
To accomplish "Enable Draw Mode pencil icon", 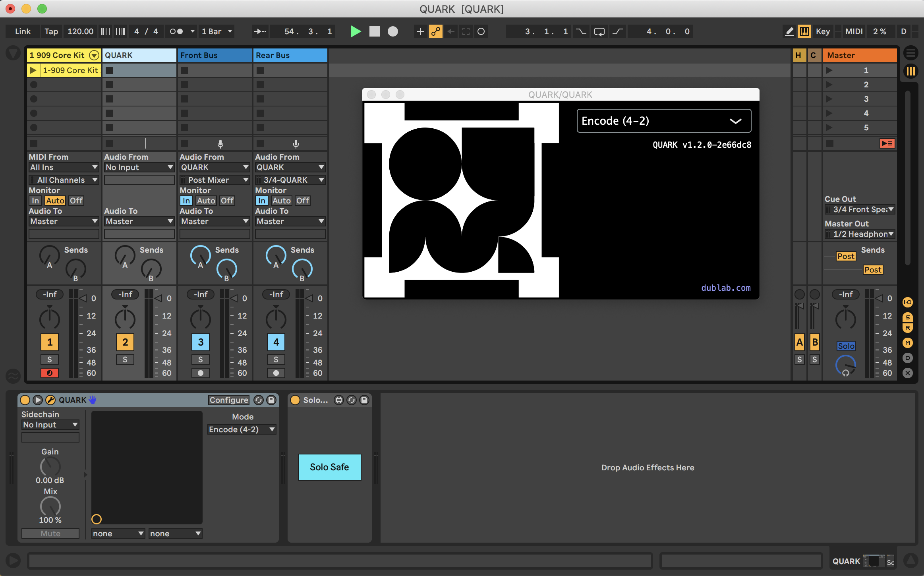I will point(789,31).
